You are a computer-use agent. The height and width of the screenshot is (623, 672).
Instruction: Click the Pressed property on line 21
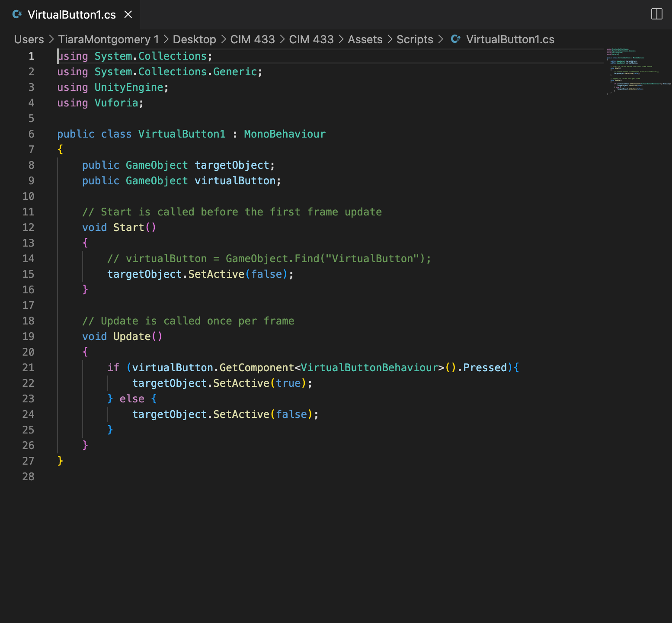pyautogui.click(x=485, y=368)
